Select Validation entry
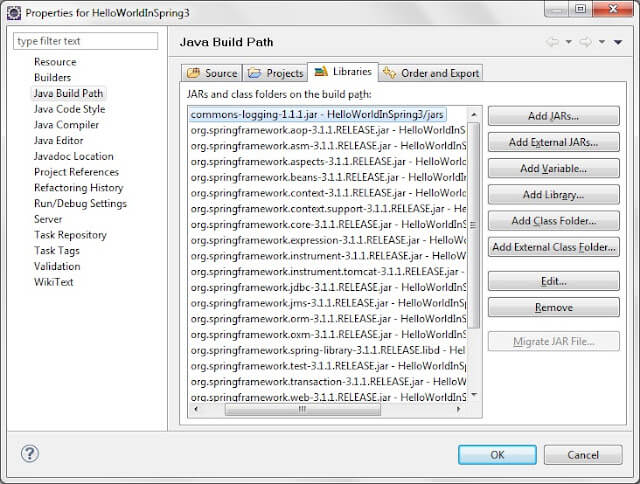 coord(57,266)
